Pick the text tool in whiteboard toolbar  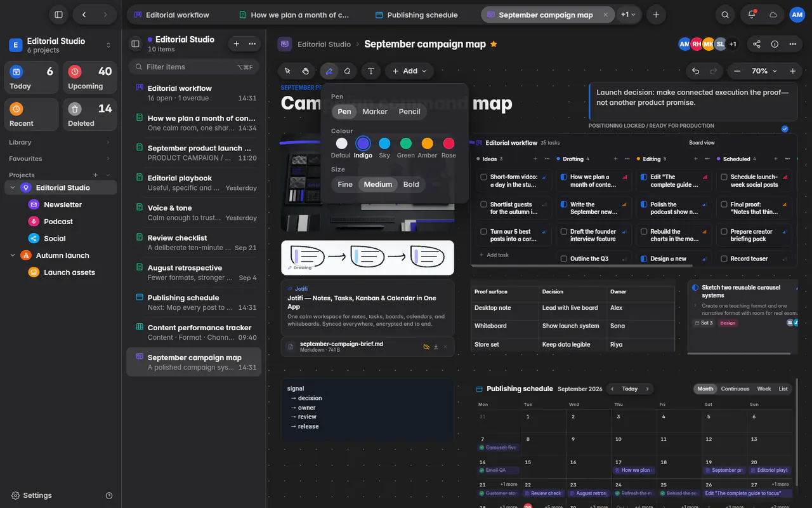coord(371,71)
